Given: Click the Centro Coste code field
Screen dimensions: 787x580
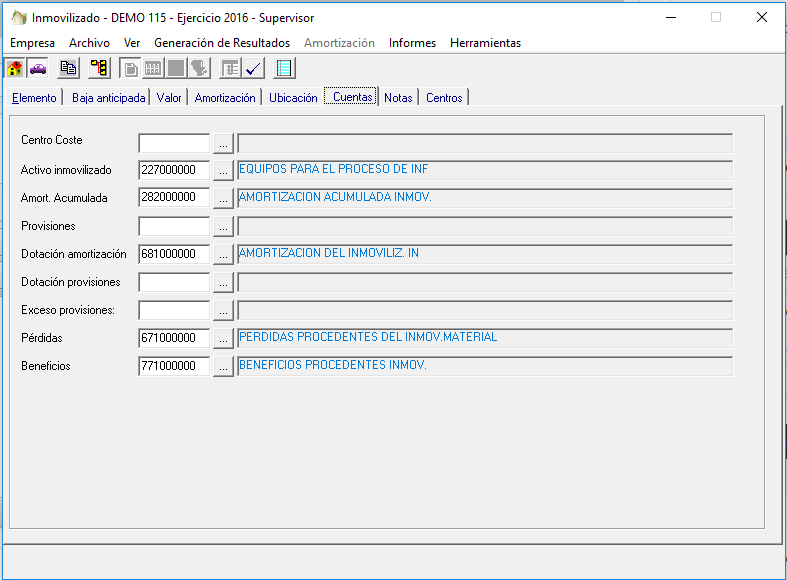Looking at the screenshot, I should click(174, 143).
